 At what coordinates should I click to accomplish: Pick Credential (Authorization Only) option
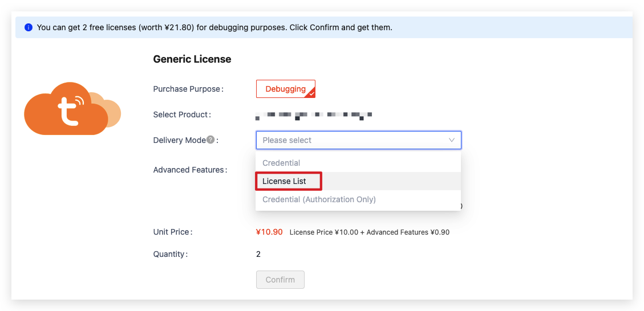[x=319, y=199]
